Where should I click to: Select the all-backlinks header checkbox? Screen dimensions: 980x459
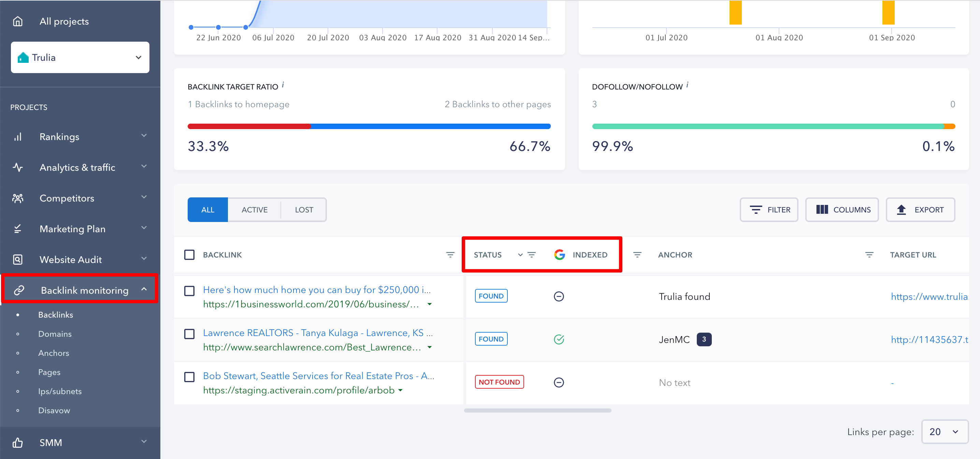point(189,255)
